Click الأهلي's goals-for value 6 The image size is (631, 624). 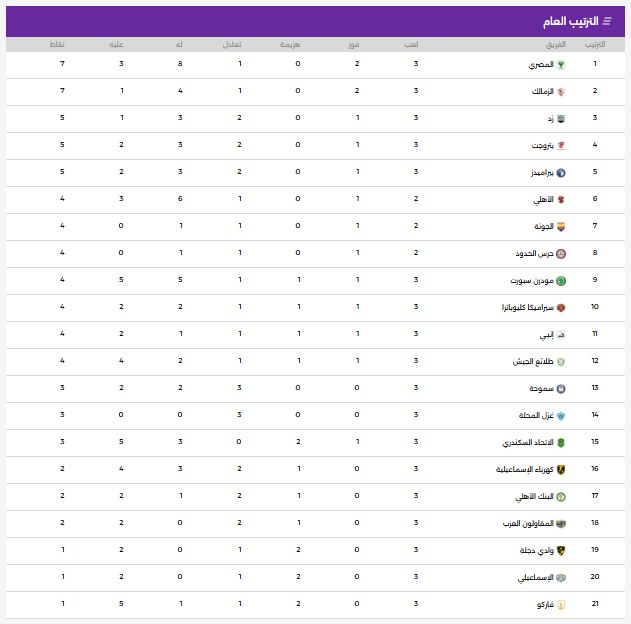click(180, 198)
